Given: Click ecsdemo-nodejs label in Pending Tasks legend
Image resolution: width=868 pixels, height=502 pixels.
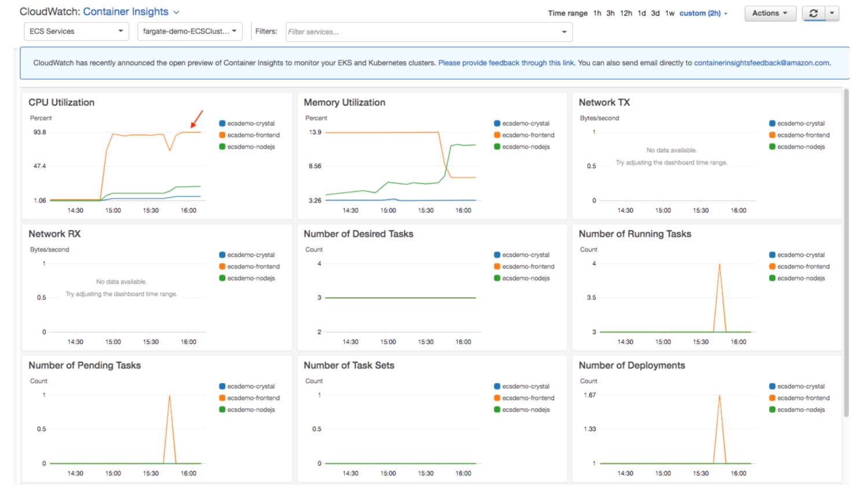Looking at the screenshot, I should 251,409.
